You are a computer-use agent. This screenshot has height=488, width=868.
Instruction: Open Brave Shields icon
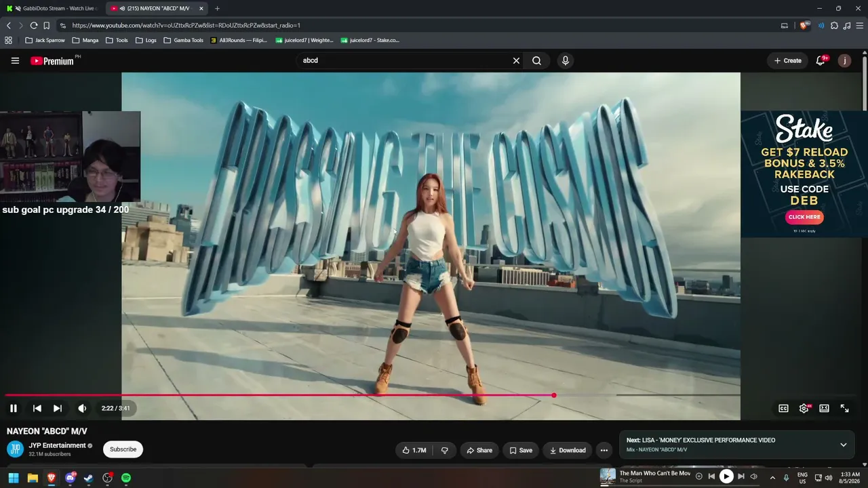point(804,25)
